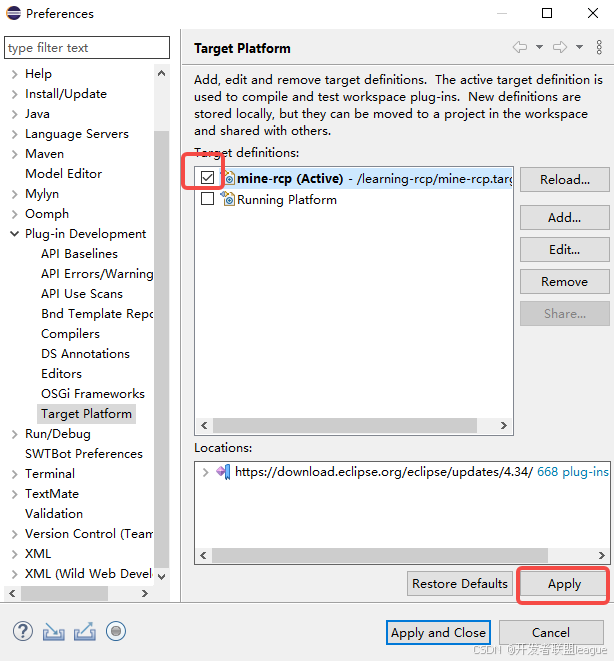Select API Use Scans page
Viewport: 614px width, 661px height.
point(82,294)
